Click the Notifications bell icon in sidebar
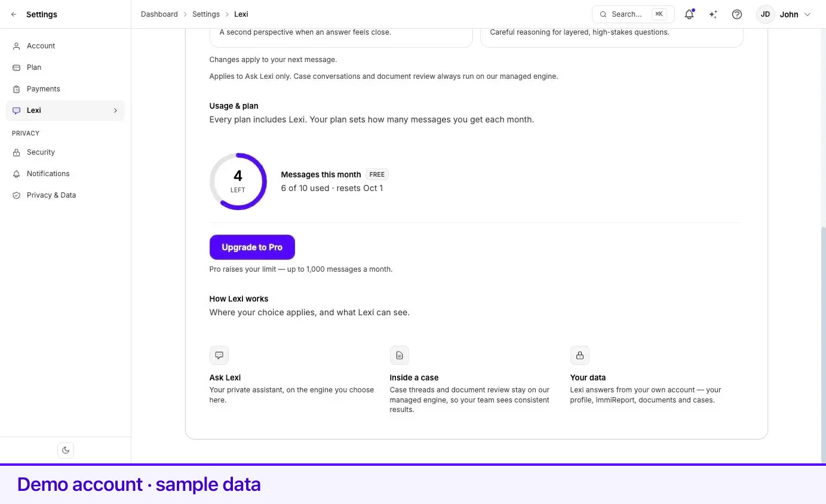The image size is (826, 504). [16, 174]
